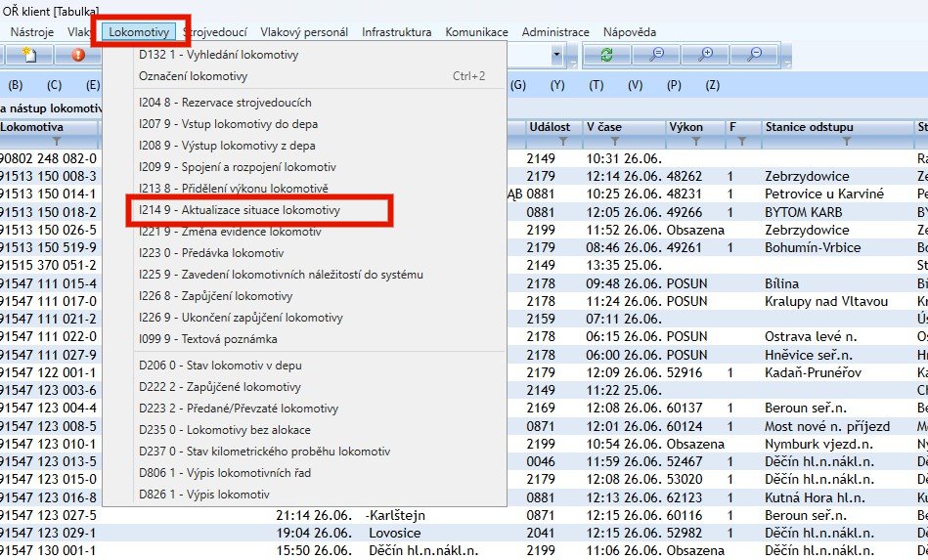This screenshot has height=560, width=928.
Task: Select I214 9 Aktualizace situace lokomotivy
Action: pyautogui.click(x=240, y=210)
